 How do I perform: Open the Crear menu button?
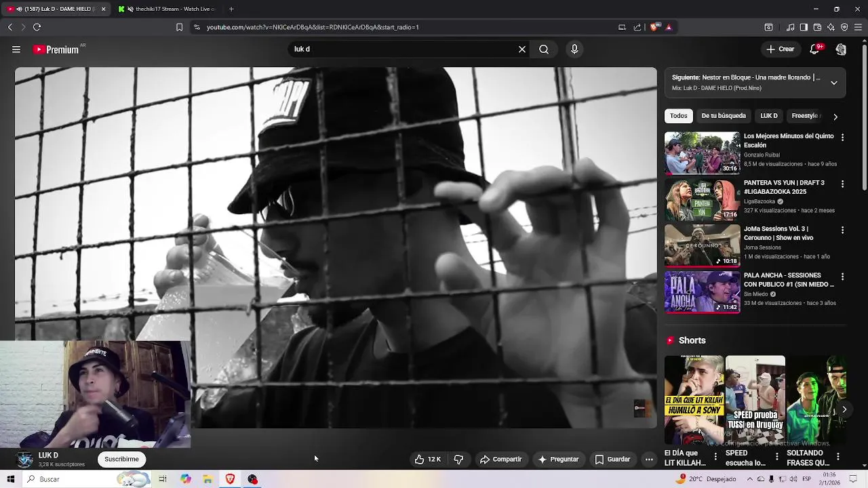click(781, 49)
